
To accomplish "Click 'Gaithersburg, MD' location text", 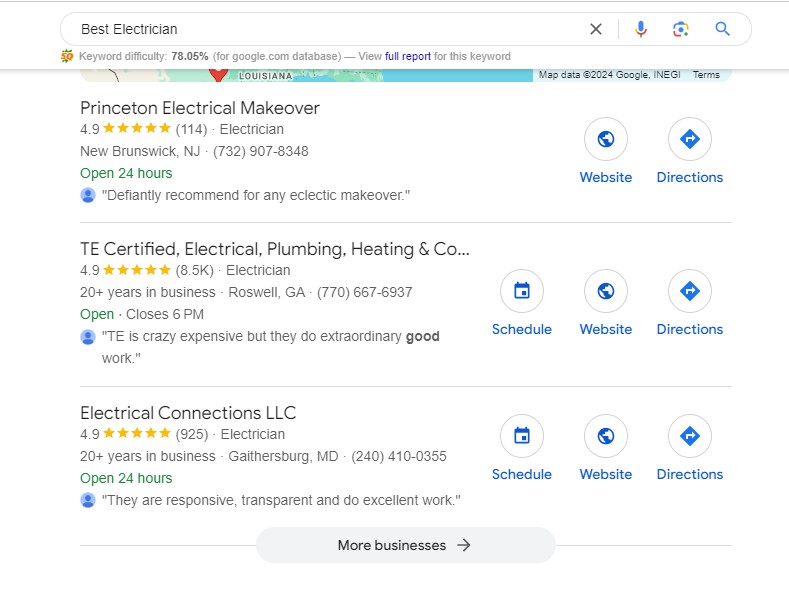I will (283, 456).
